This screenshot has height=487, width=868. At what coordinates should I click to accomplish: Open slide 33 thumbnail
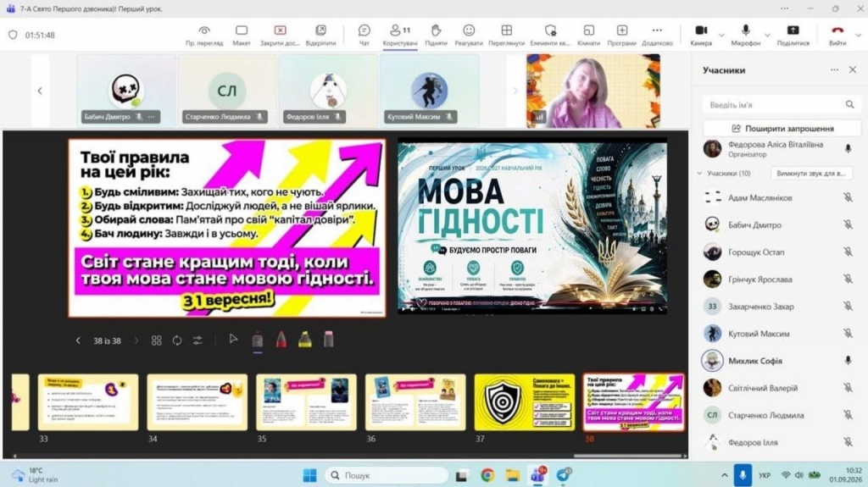[x=88, y=402]
